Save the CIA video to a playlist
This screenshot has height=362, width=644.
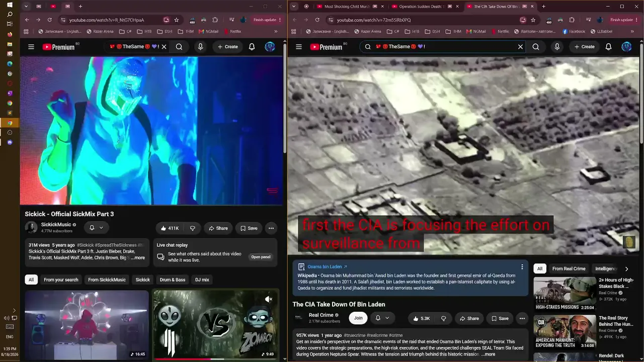(500, 318)
